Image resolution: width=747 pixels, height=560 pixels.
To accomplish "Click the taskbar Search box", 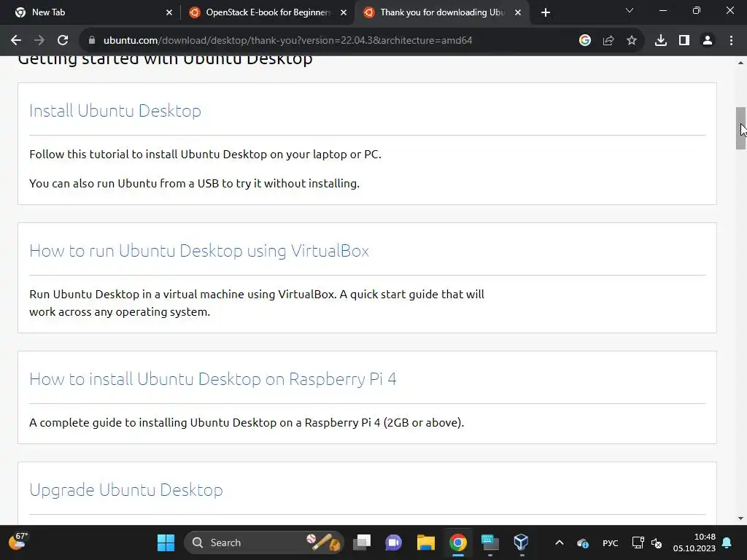I will coord(263,542).
